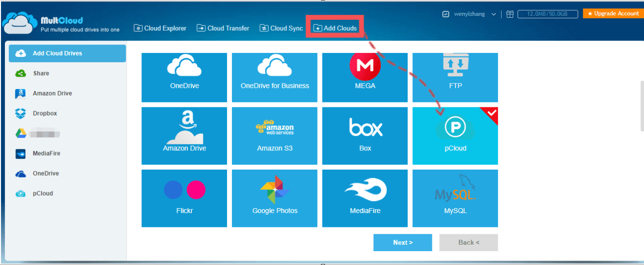The height and width of the screenshot is (265, 644).
Task: Click the activity icon beside username
Action: click(x=446, y=14)
